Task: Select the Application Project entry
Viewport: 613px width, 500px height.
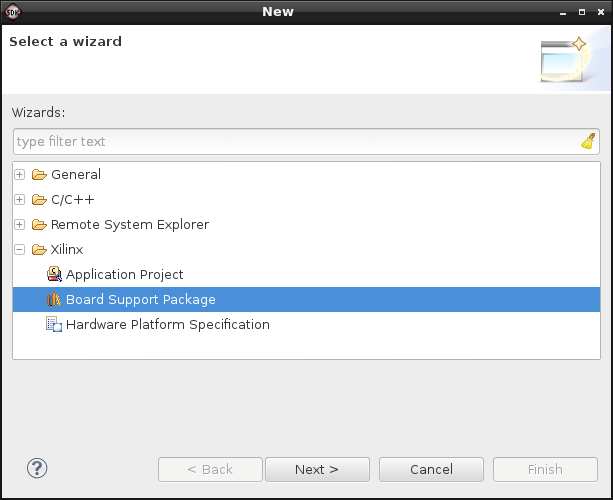Action: (124, 274)
